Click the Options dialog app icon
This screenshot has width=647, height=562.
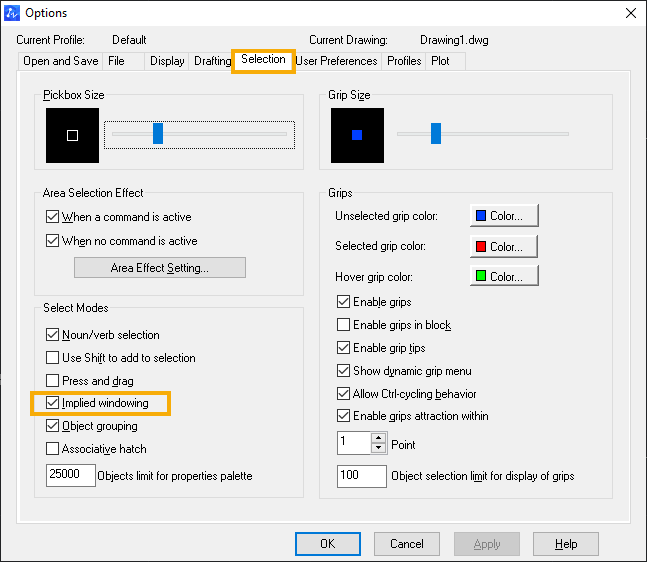click(12, 13)
